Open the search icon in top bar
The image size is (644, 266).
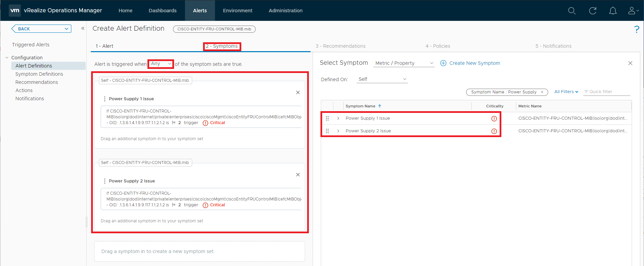point(572,11)
